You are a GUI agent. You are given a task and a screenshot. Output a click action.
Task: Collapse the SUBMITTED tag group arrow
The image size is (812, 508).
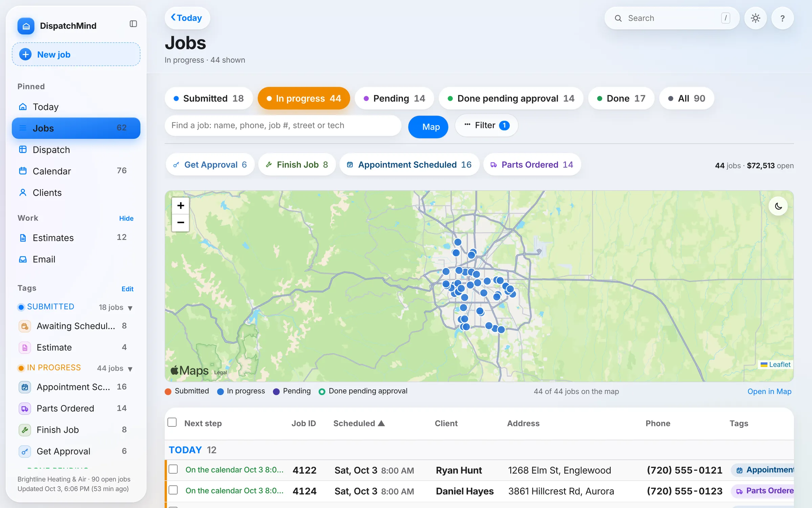pos(130,308)
